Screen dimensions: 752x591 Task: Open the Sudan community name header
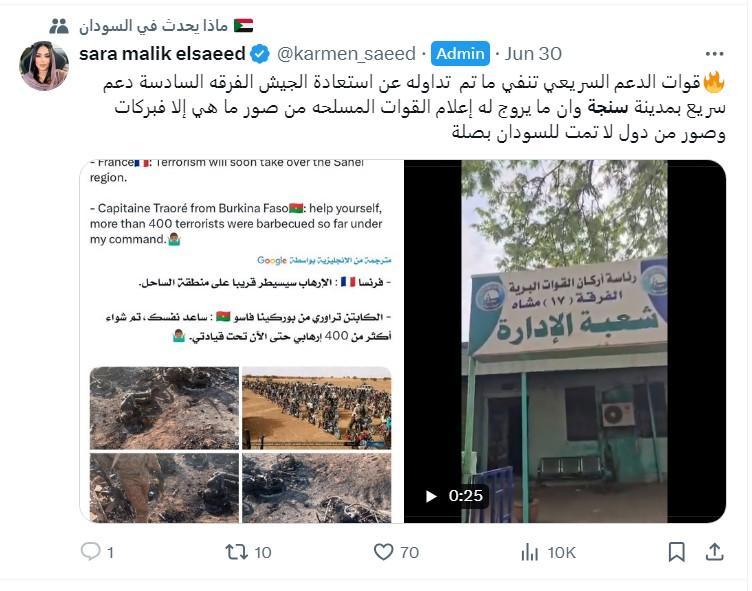click(x=166, y=26)
